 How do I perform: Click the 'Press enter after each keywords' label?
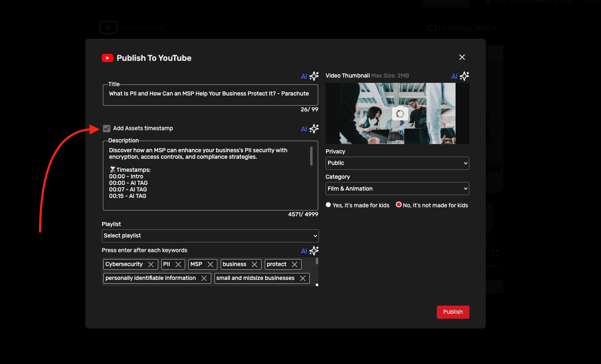[x=145, y=251]
